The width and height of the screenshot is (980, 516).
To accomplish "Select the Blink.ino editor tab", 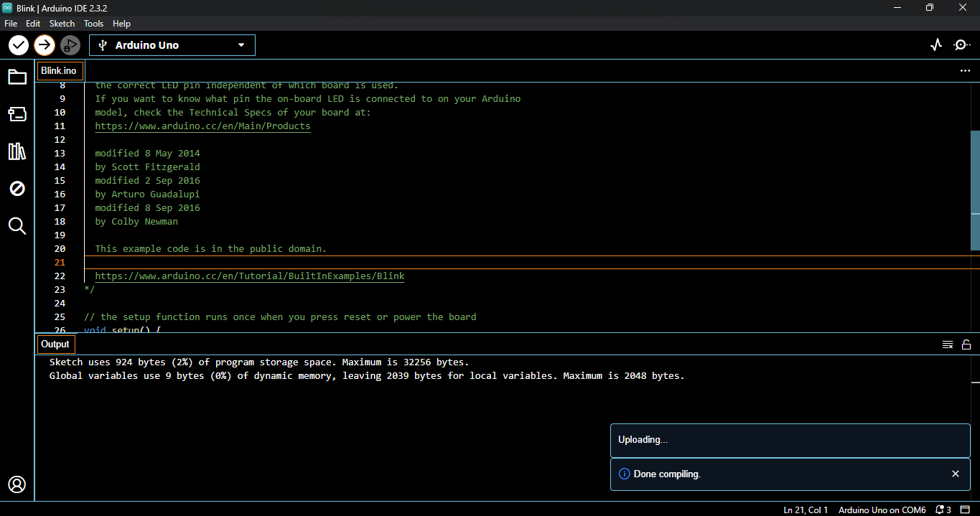I will click(x=59, y=71).
